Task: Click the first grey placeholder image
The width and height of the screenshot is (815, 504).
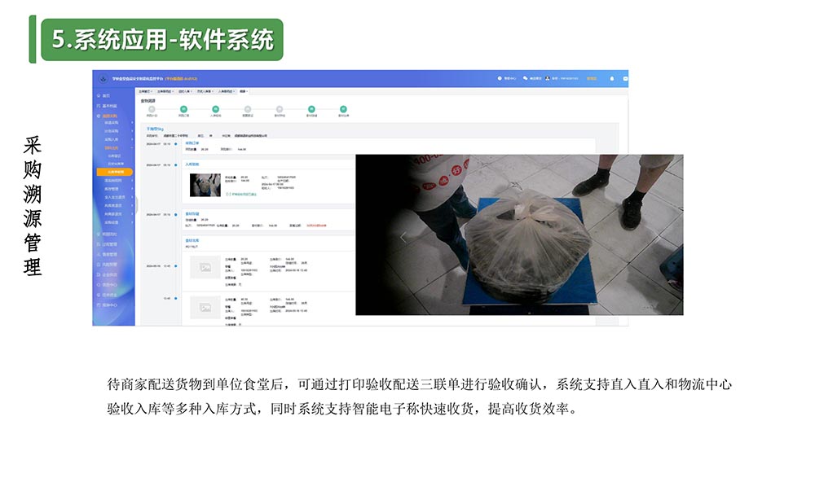Action: 205,267
